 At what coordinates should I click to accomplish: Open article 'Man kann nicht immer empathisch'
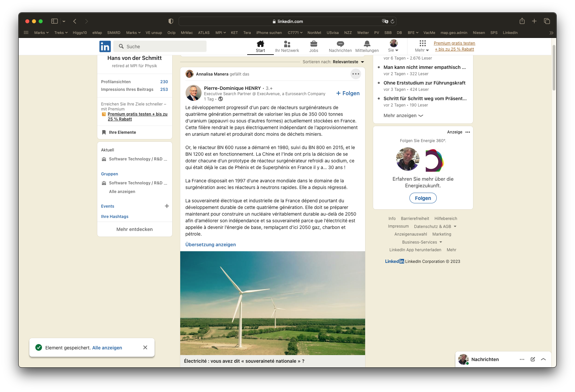[x=425, y=67]
